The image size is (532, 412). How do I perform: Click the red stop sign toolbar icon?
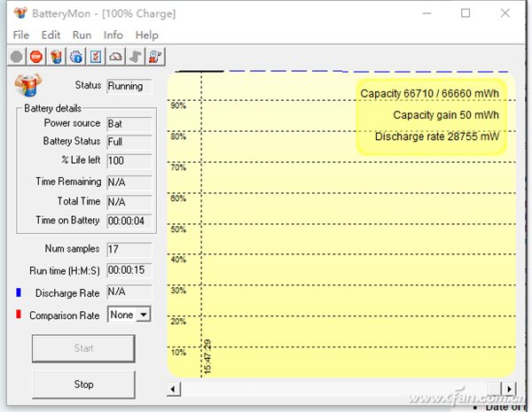coord(36,57)
